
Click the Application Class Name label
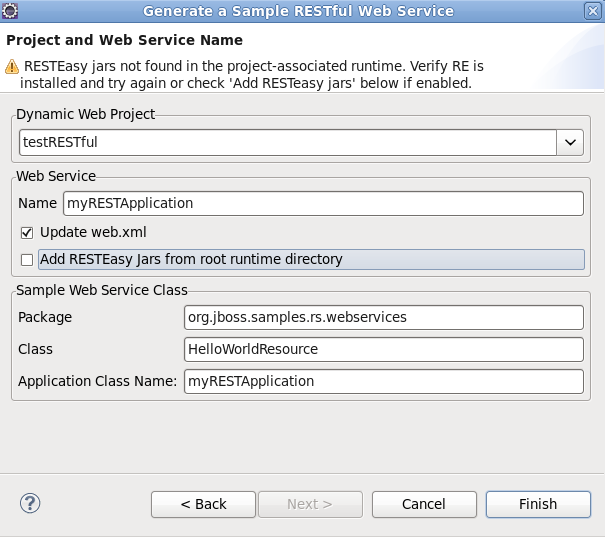[97, 382]
